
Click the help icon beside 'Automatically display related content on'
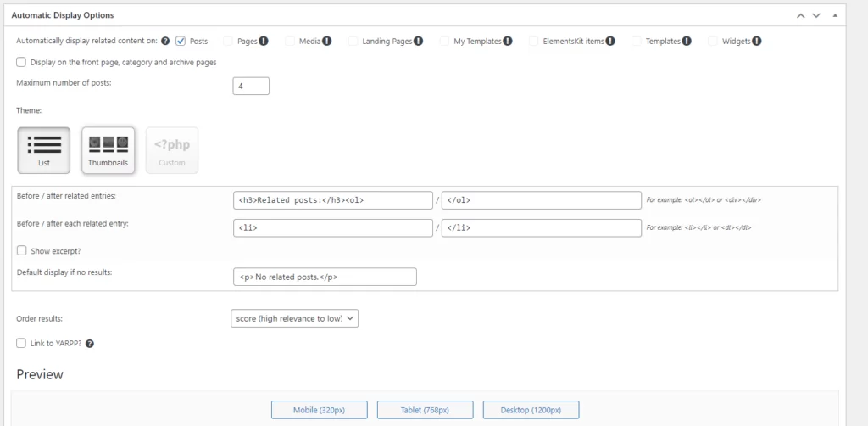point(165,41)
